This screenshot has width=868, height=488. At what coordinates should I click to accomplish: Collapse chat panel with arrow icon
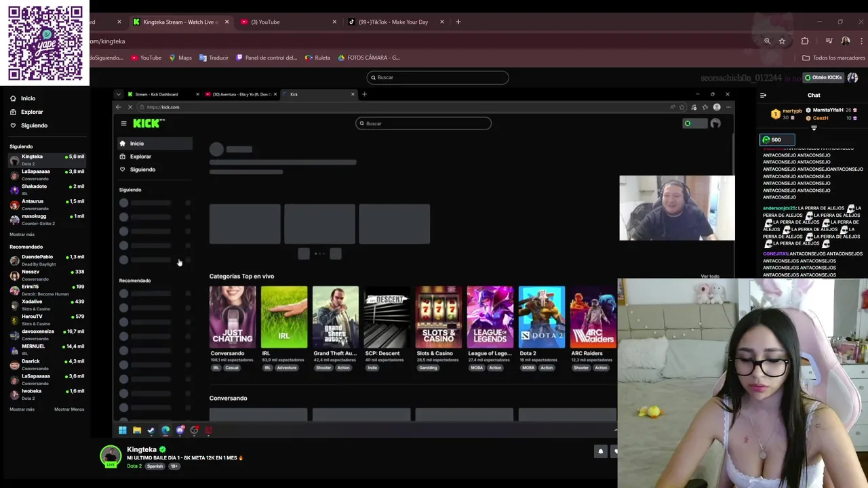coord(763,96)
